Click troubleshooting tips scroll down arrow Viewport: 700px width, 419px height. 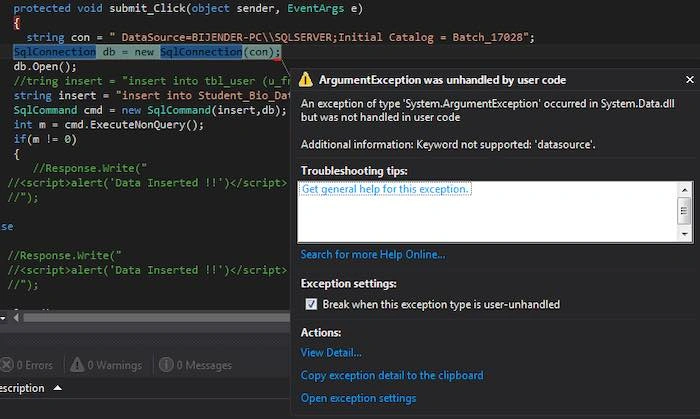click(684, 234)
